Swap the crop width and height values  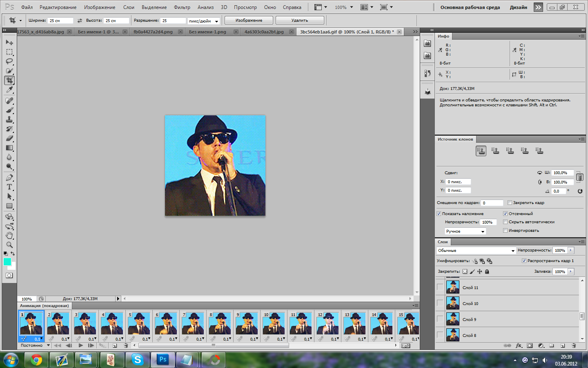(80, 20)
